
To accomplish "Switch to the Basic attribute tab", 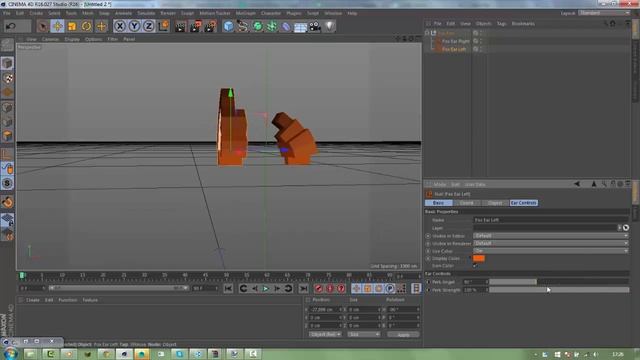I will 438,203.
